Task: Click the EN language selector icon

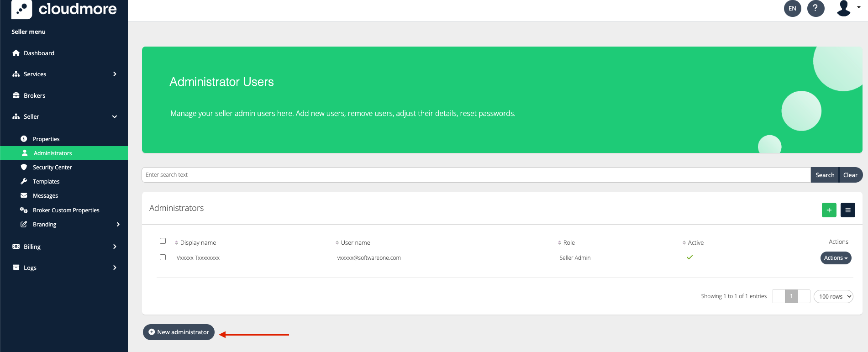Action: coord(792,8)
